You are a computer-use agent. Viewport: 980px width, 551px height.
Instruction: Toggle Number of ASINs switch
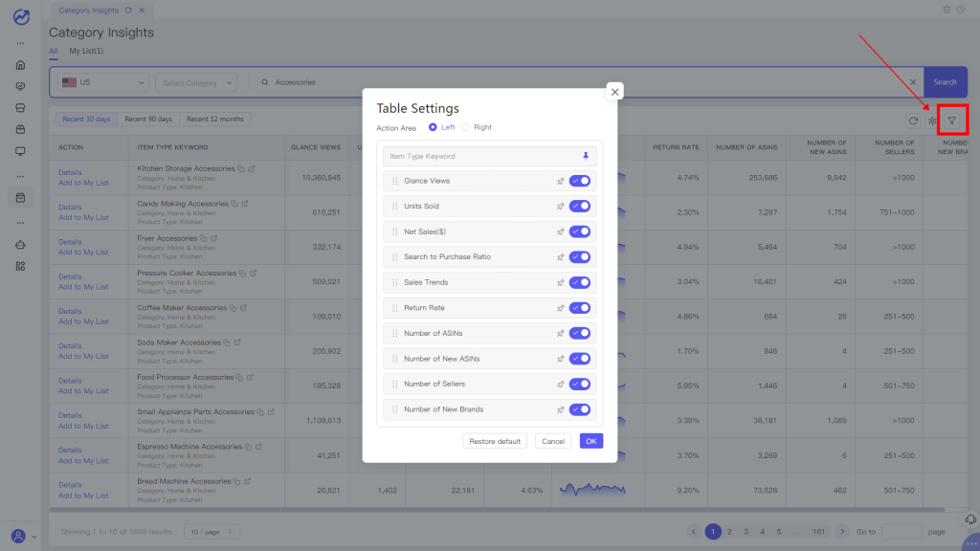point(579,333)
